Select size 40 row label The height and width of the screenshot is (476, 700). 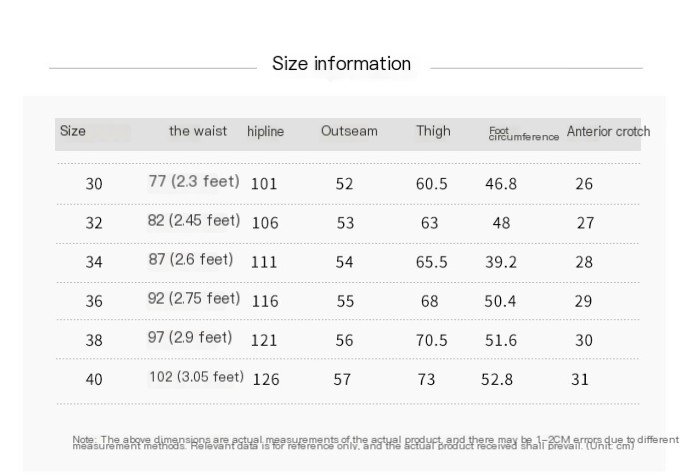[x=94, y=380]
